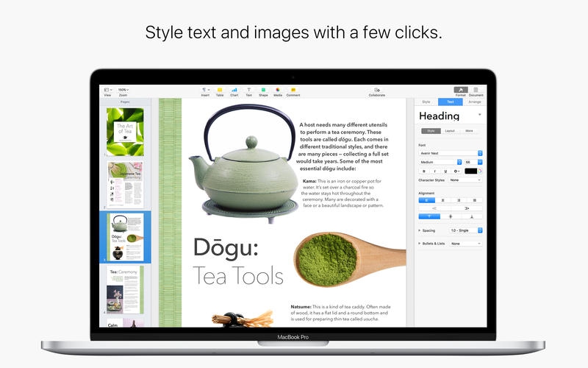Switch to the Style inspector tab
Screen dimensions: 588x368
(426, 102)
